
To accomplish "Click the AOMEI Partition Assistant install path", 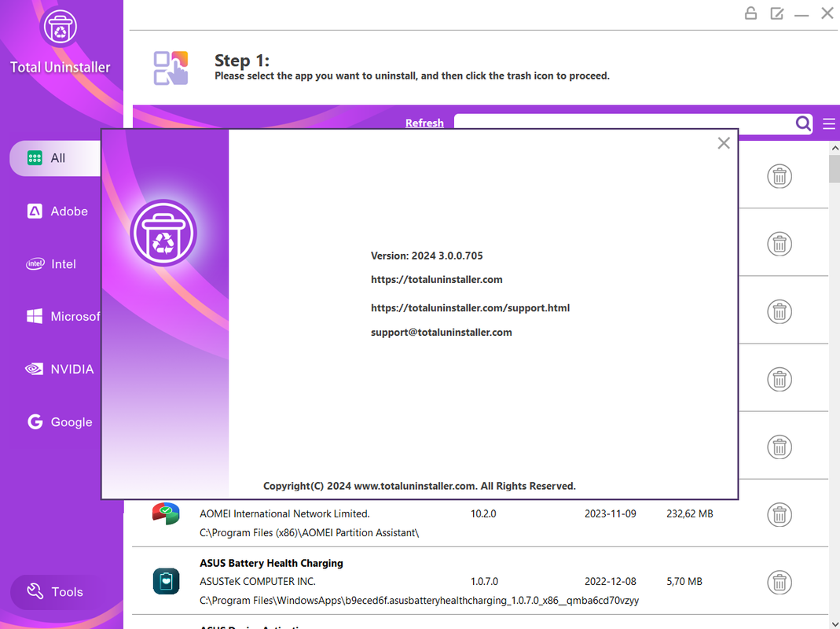I will tap(309, 532).
